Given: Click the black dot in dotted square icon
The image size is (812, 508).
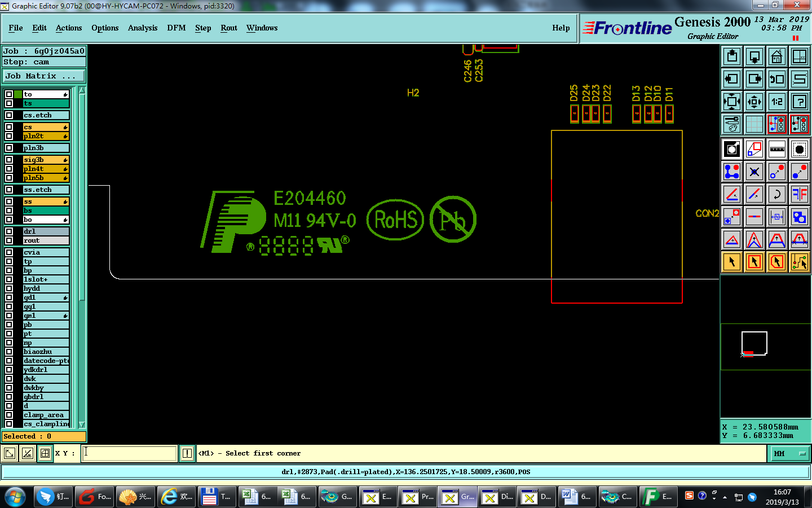Looking at the screenshot, I should tap(800, 149).
